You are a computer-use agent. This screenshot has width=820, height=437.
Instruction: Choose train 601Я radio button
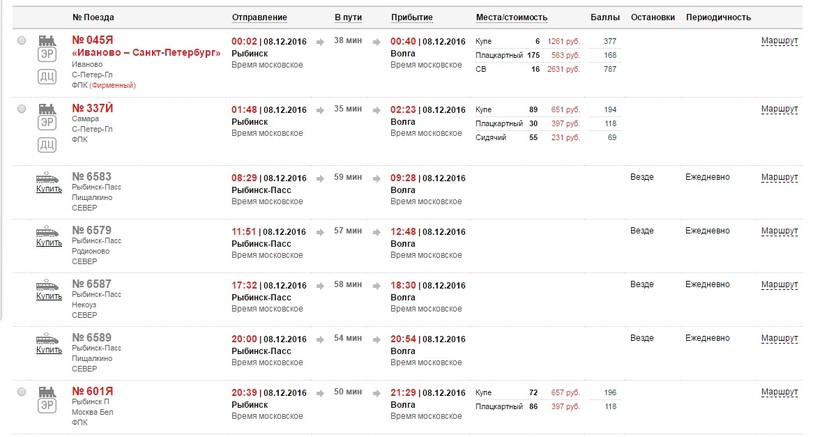coord(22,392)
